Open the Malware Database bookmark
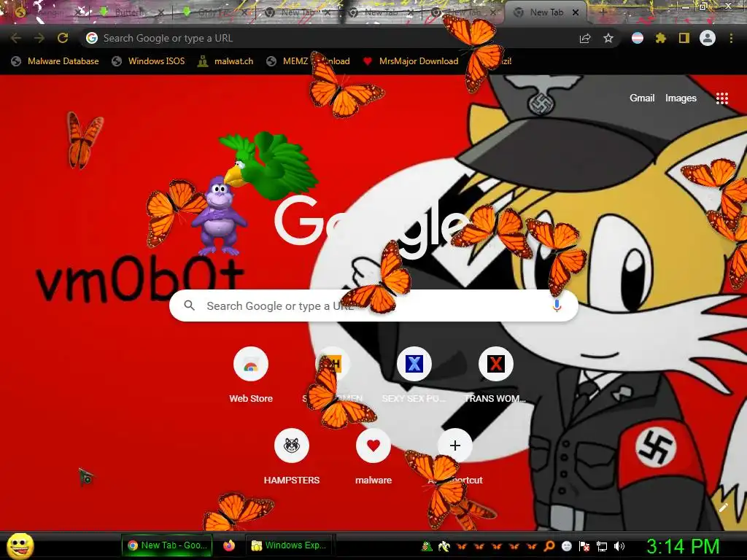Viewport: 747px width, 560px height. coord(55,61)
